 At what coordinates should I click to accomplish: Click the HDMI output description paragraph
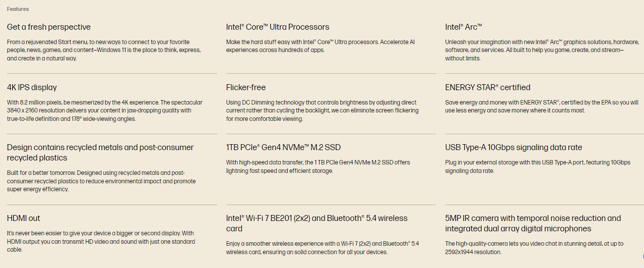tap(101, 241)
